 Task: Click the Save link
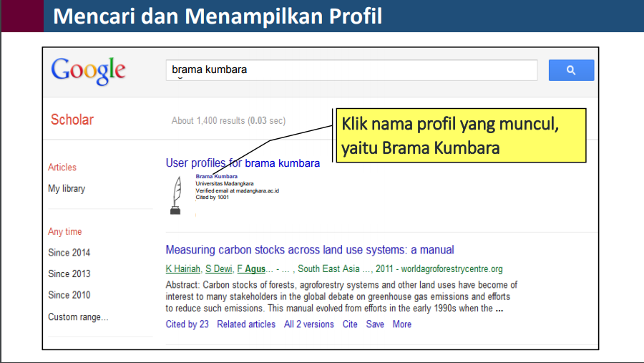pyautogui.click(x=375, y=324)
